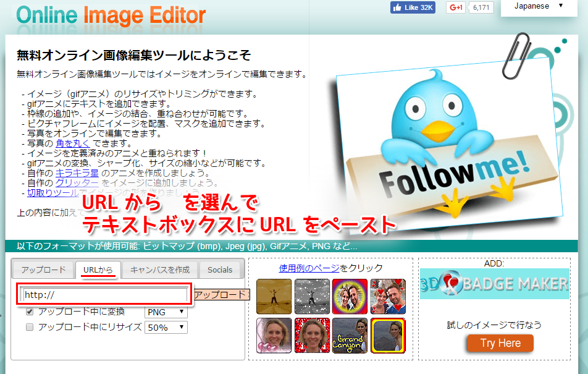Click the 試しのイメージで行なう text
Viewport: 588px width, 374px height.
(x=494, y=325)
